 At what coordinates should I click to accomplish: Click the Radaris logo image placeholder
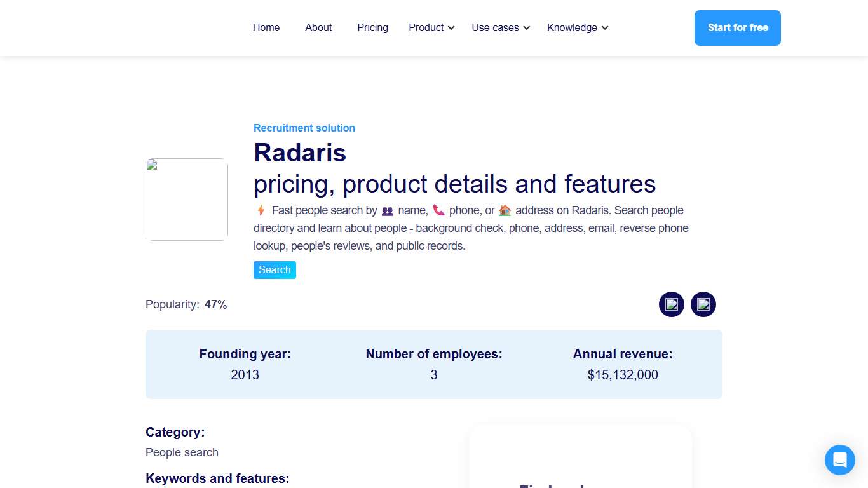click(187, 200)
